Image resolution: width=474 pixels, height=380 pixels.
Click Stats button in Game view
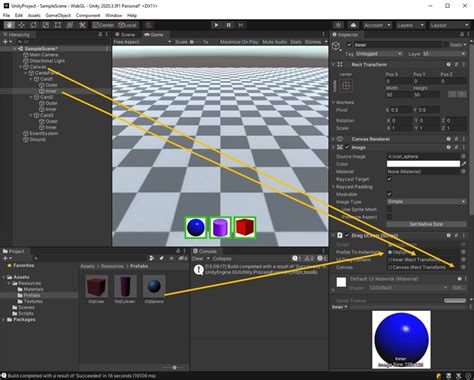pyautogui.click(x=296, y=42)
